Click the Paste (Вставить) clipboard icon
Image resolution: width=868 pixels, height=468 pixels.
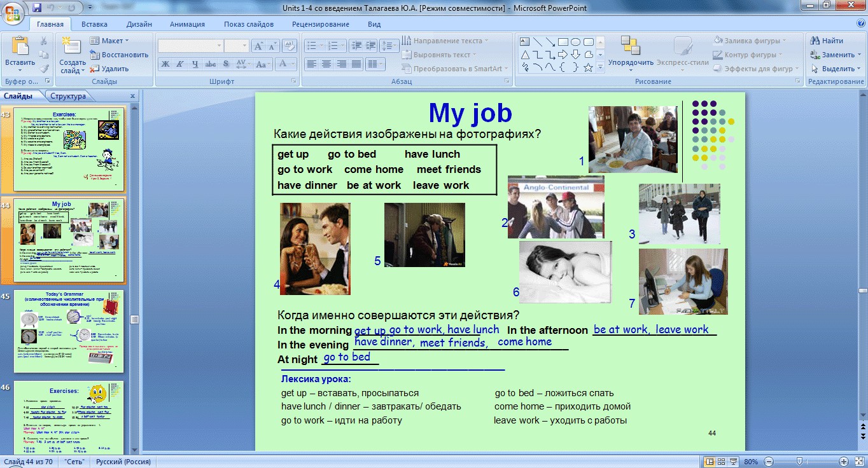pyautogui.click(x=20, y=47)
